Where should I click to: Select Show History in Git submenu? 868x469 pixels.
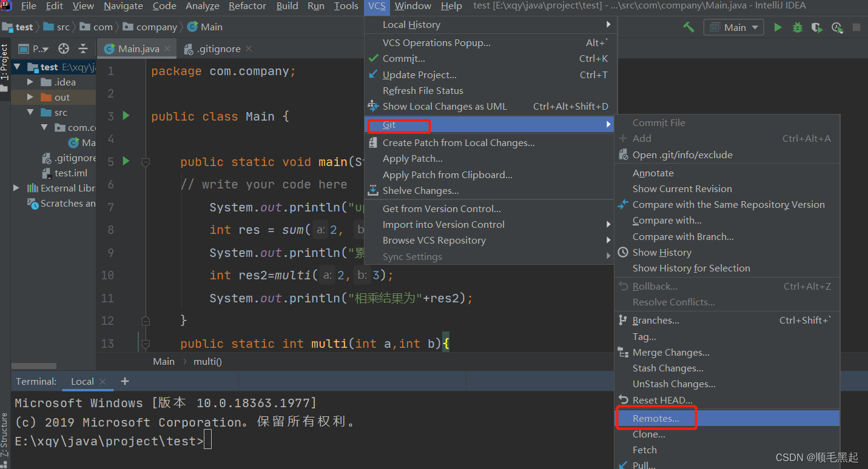727,253
